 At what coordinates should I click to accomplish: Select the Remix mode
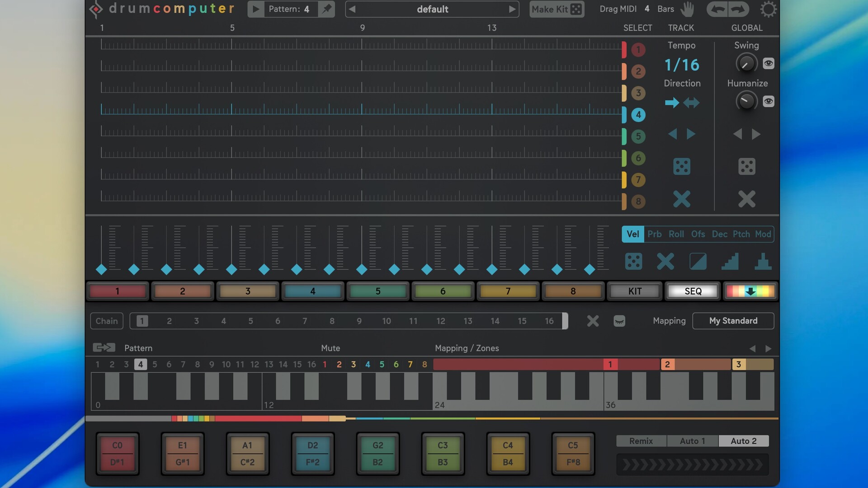(x=641, y=441)
